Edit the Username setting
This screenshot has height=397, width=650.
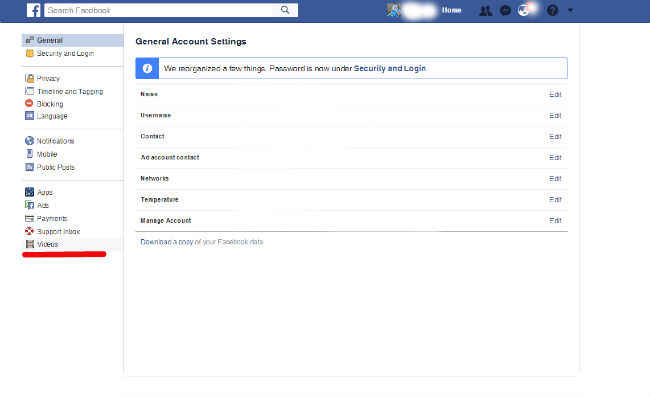[555, 116]
